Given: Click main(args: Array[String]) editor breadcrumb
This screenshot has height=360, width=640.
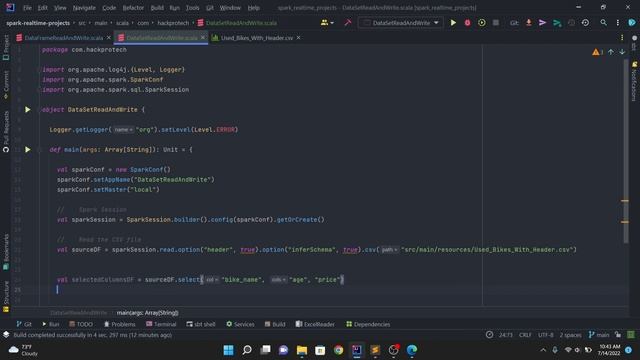Looking at the screenshot, I should coord(147,313).
